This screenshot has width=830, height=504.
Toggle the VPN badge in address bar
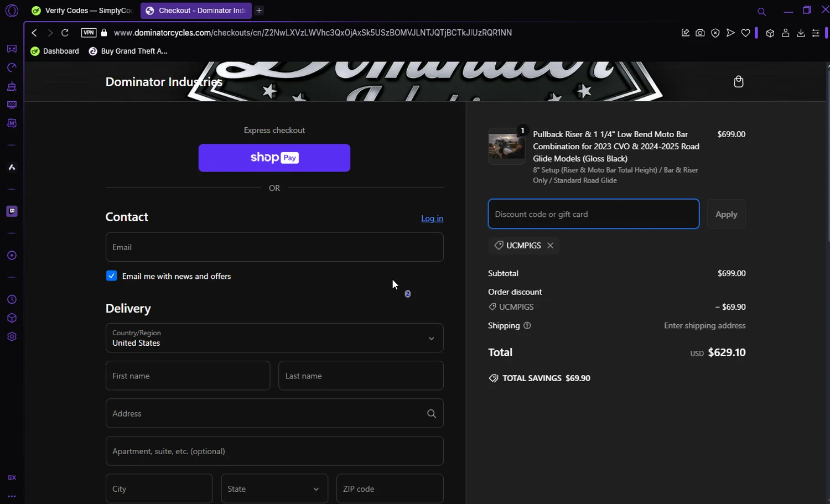(x=89, y=33)
